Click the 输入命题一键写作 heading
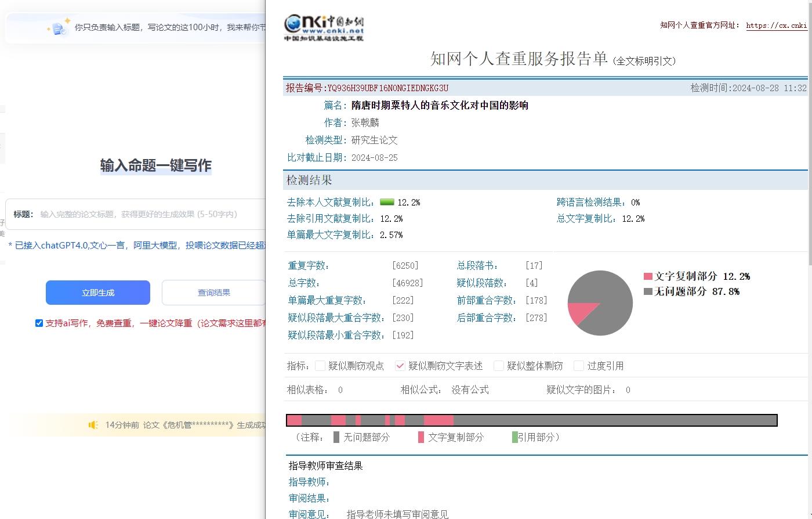812x519 pixels. (x=156, y=165)
